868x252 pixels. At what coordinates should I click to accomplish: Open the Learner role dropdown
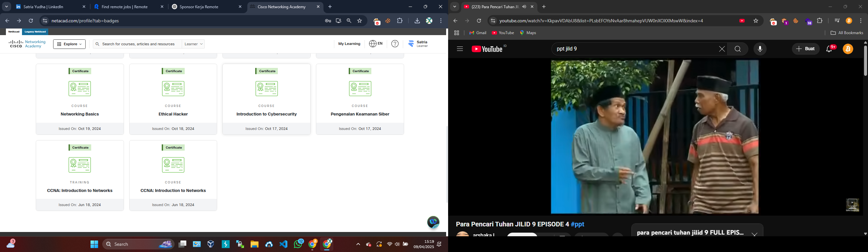194,44
